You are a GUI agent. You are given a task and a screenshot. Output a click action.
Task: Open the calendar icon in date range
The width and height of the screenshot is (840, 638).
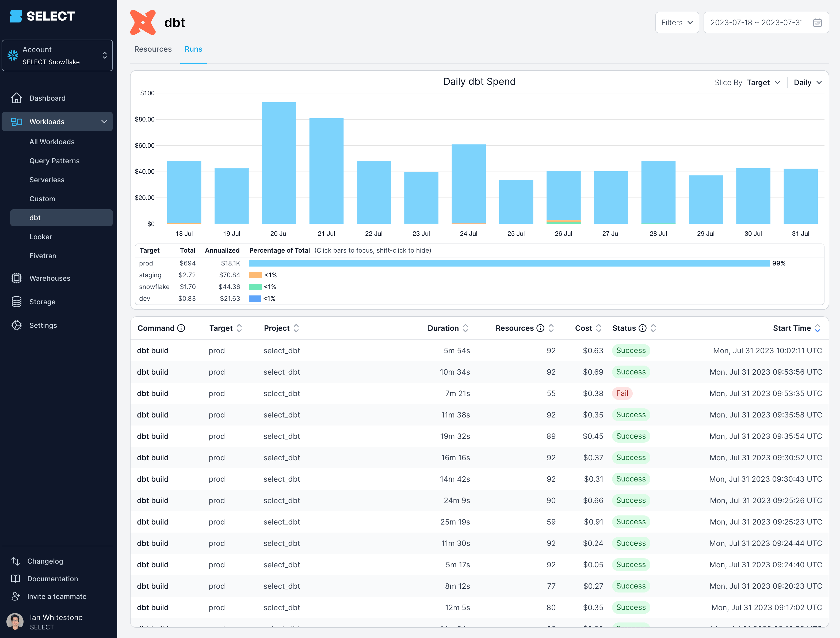[x=817, y=22]
